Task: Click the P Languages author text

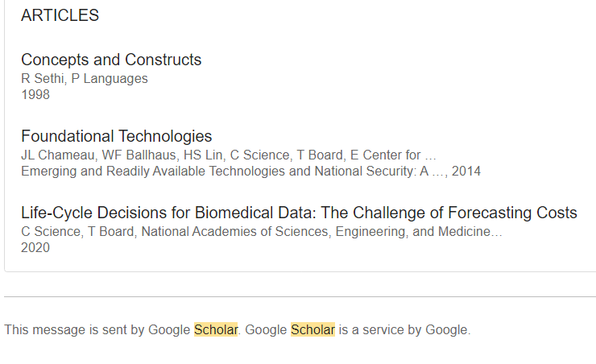Action: [110, 79]
